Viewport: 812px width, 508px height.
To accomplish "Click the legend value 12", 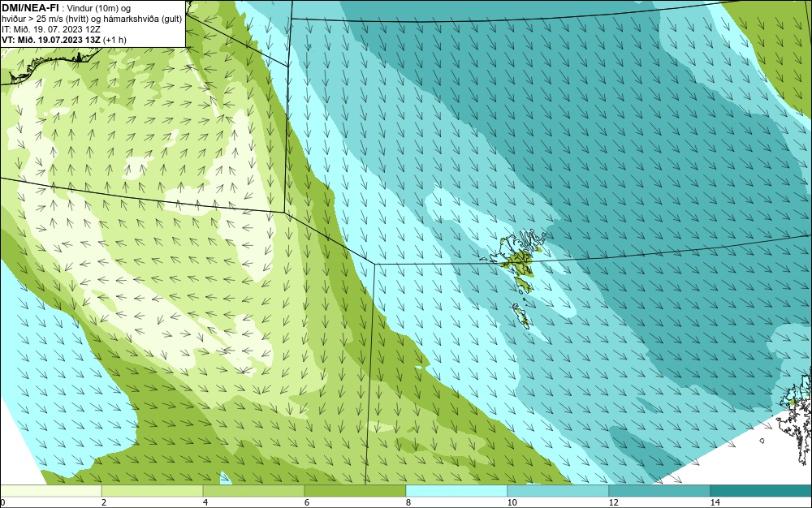I will pos(613,502).
